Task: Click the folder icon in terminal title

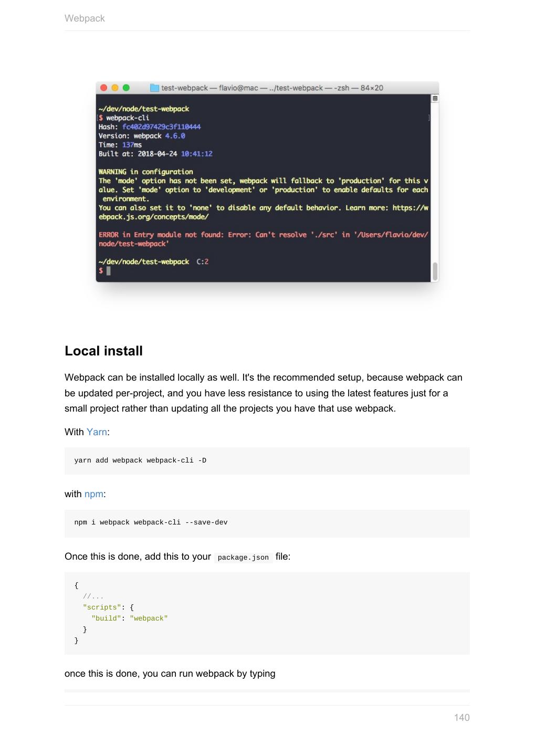Action: [x=154, y=88]
